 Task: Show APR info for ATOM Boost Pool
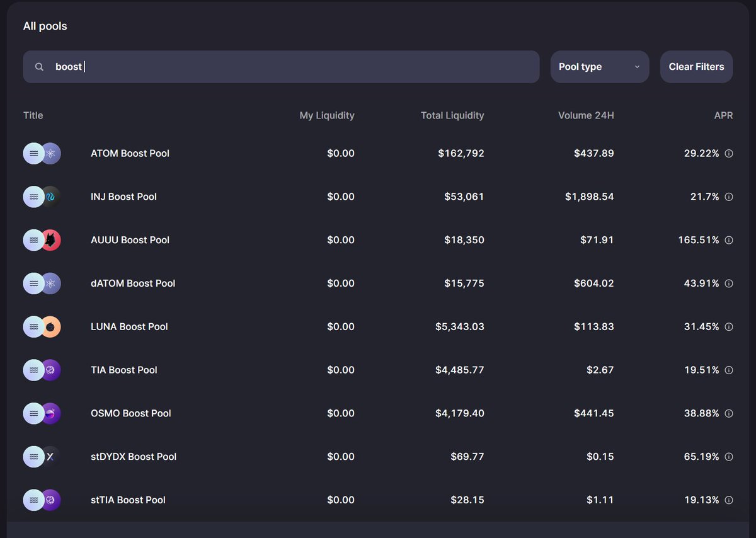click(x=729, y=153)
